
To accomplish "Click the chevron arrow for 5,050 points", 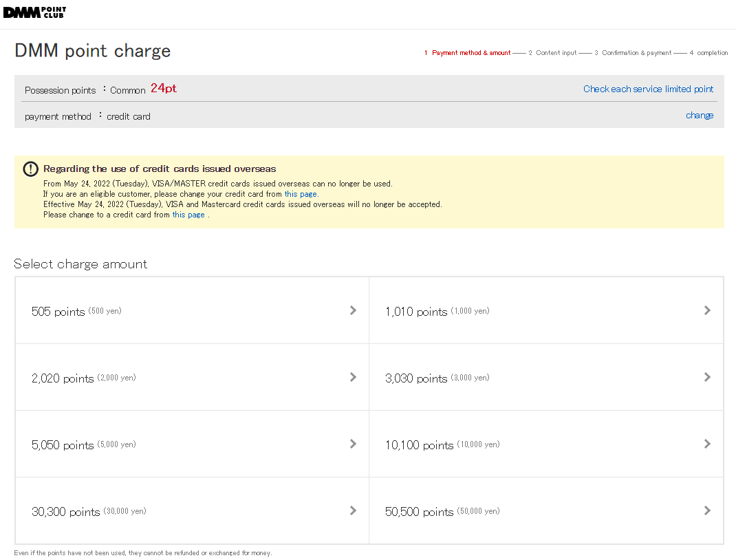I will [x=353, y=444].
